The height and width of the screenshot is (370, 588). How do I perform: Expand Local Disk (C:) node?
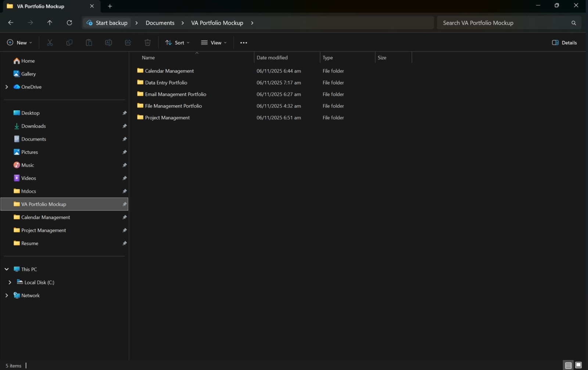10,282
